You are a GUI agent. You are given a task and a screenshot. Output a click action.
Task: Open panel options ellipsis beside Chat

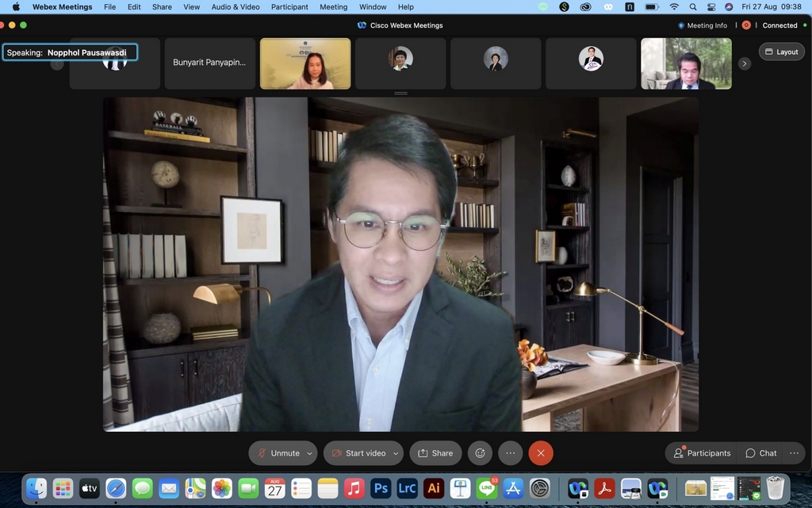point(794,453)
